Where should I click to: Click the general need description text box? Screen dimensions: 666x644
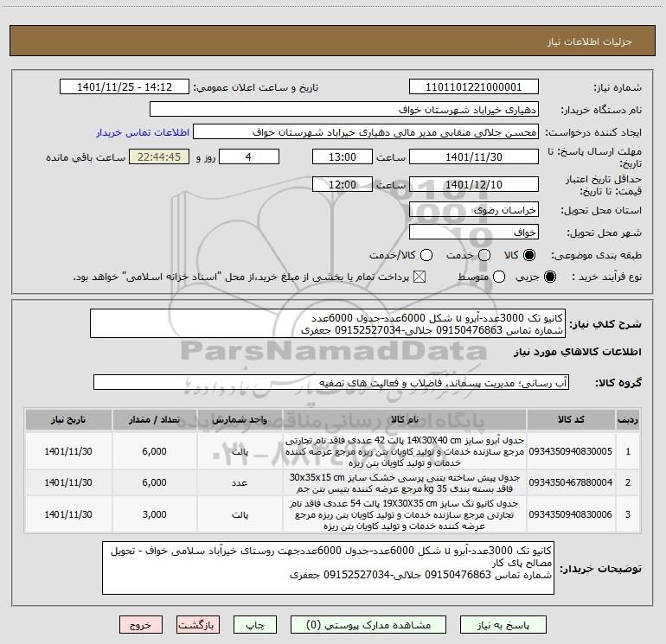(x=328, y=323)
